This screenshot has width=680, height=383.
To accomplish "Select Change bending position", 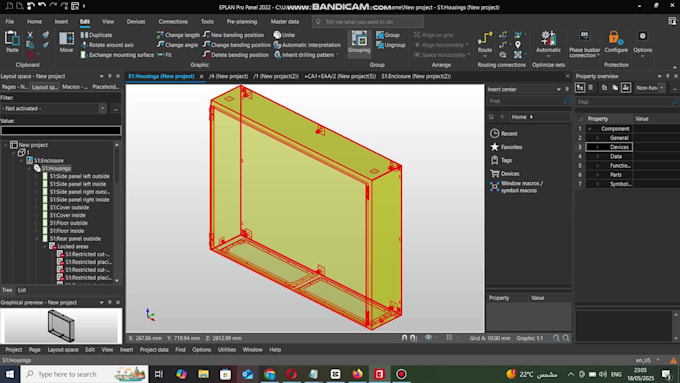I will click(x=236, y=45).
